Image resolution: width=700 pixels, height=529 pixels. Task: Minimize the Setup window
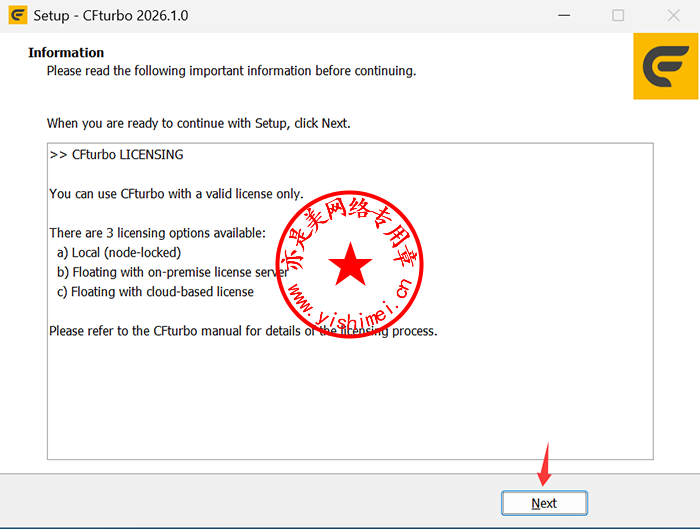pyautogui.click(x=568, y=16)
